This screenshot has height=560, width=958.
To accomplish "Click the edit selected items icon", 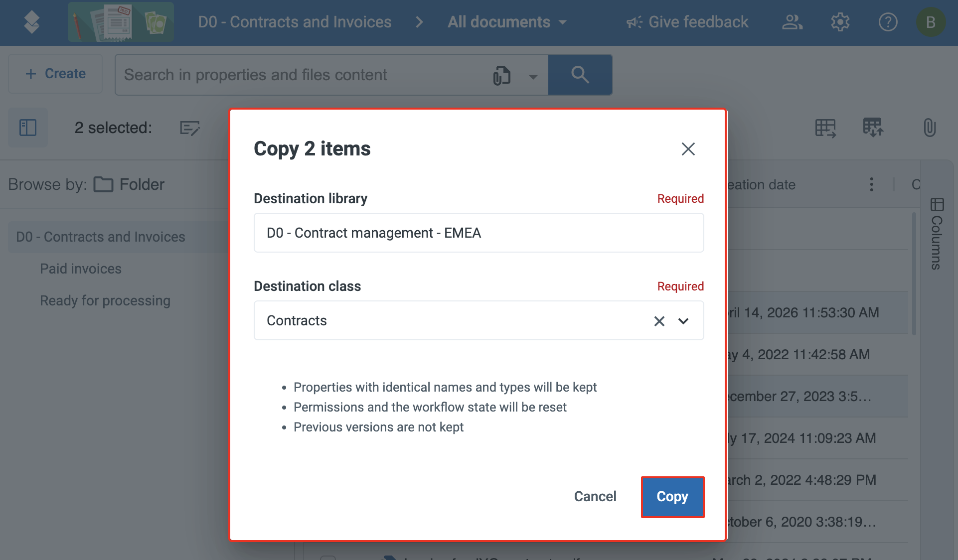I will [190, 128].
